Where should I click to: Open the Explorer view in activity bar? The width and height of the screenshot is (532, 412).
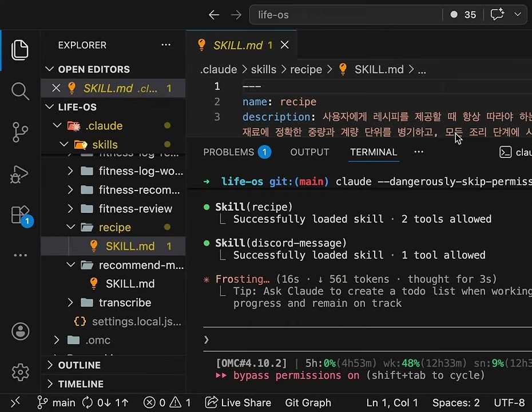pyautogui.click(x=20, y=50)
